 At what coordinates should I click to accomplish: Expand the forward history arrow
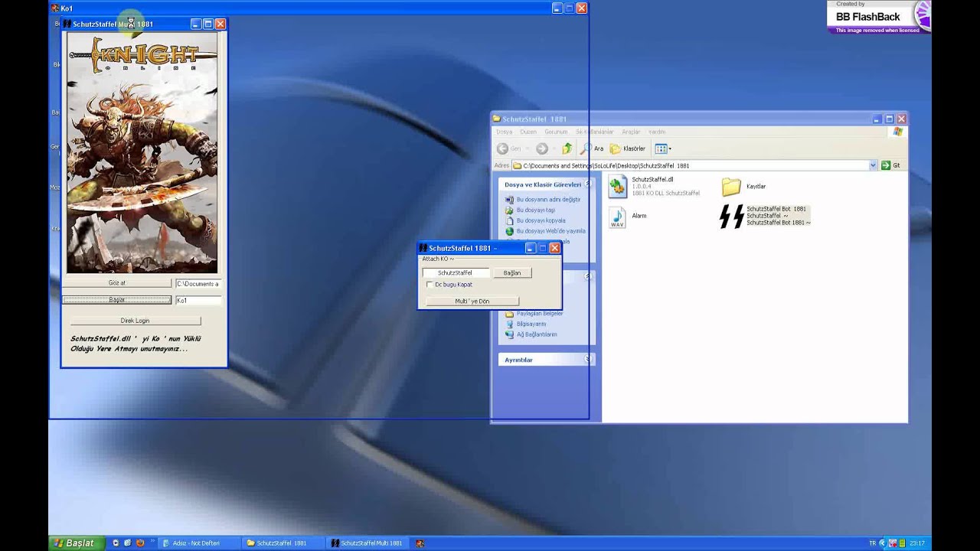tap(553, 148)
